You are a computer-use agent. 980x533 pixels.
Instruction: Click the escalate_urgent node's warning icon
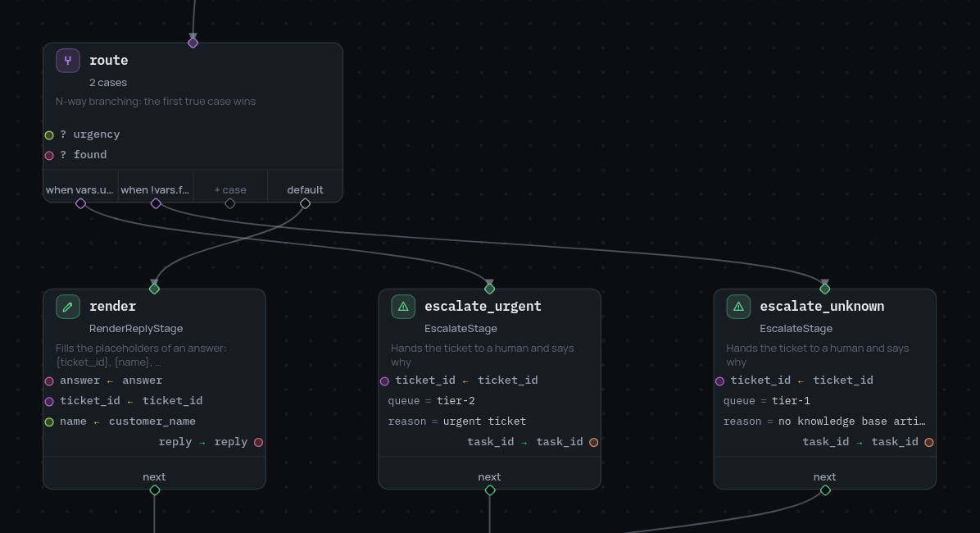click(403, 307)
